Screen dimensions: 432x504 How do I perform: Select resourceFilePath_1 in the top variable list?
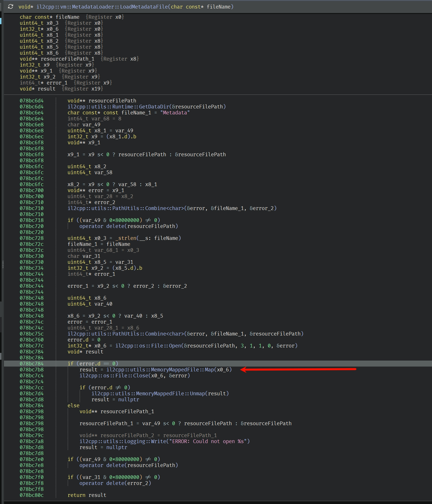pos(67,59)
